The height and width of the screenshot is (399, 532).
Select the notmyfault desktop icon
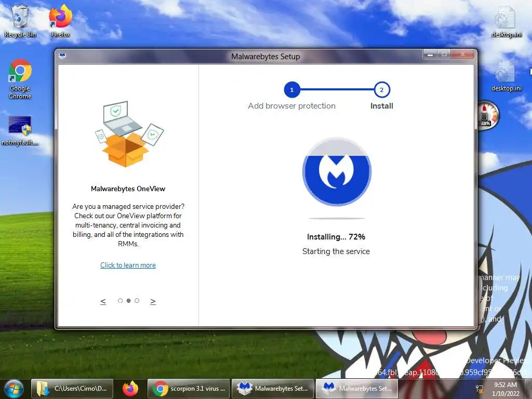[20, 130]
